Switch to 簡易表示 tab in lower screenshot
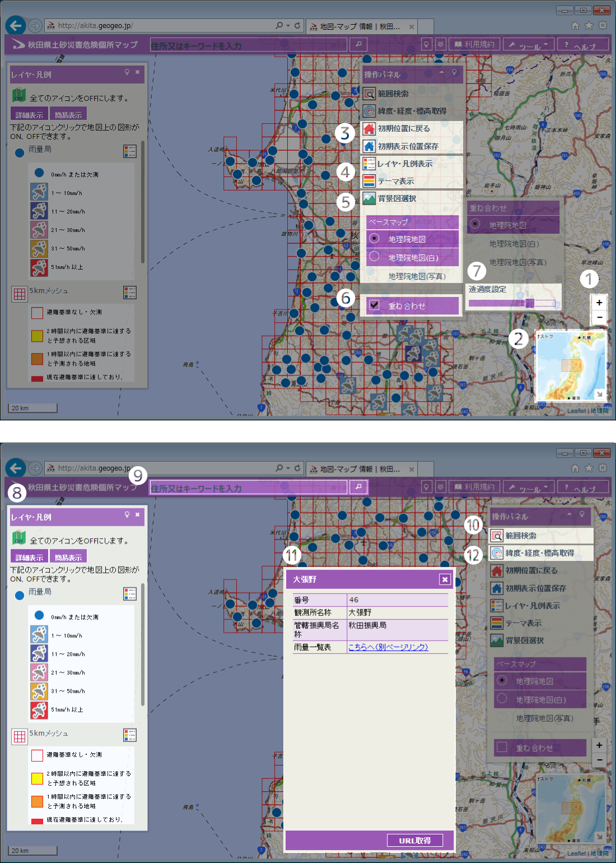This screenshot has width=616, height=863. (68, 556)
